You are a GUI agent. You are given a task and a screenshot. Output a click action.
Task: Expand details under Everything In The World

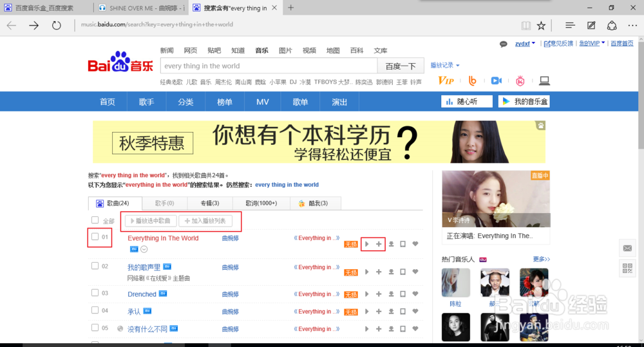coord(144,249)
